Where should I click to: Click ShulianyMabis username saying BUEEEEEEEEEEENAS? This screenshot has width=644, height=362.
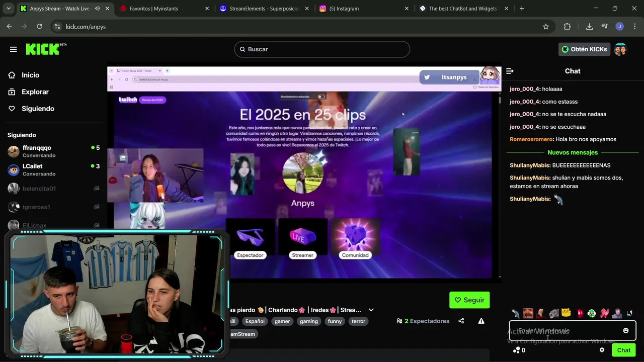[x=530, y=165]
